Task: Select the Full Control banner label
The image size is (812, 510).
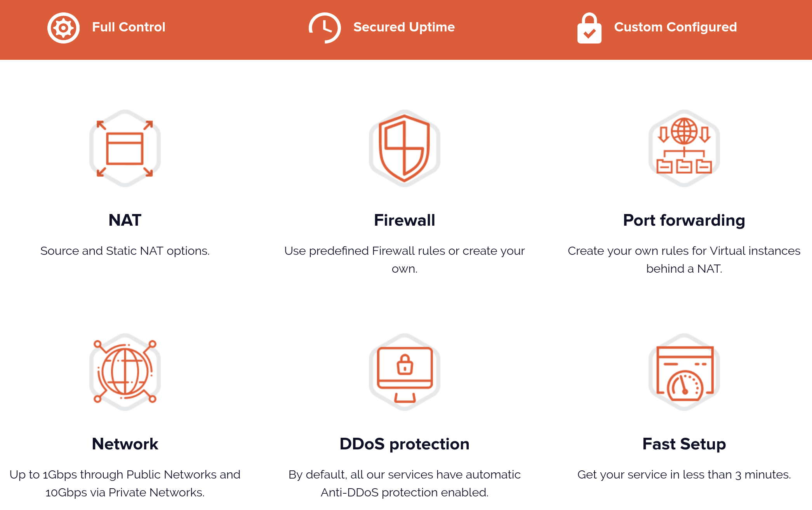Action: pyautogui.click(x=129, y=27)
